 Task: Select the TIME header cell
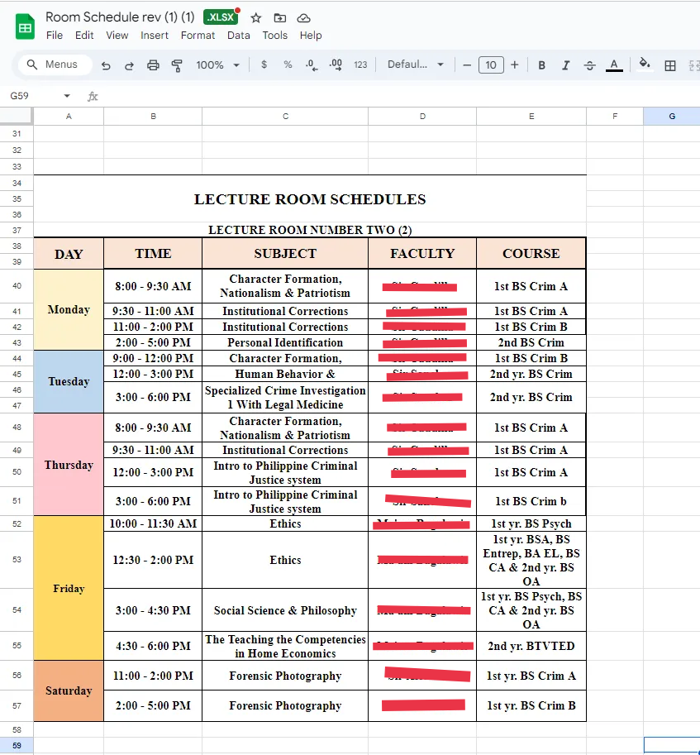(x=153, y=253)
